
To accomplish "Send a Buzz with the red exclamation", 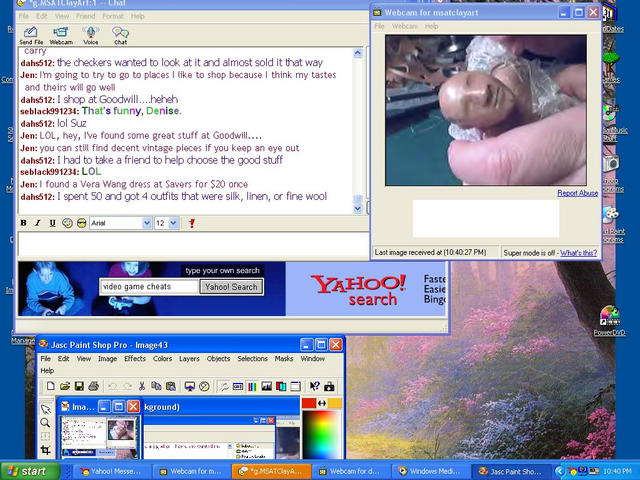I will pos(192,223).
